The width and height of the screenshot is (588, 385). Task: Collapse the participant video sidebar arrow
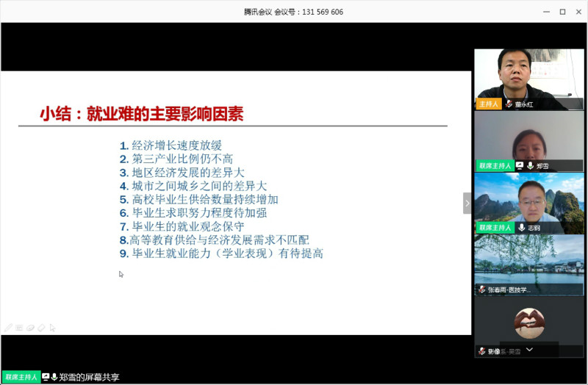point(467,203)
